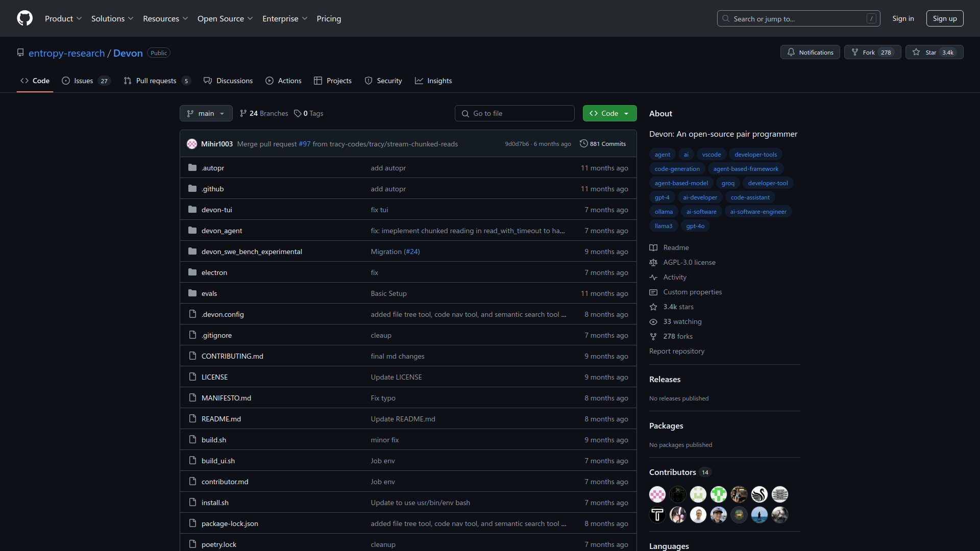Click the Report repository link
980x551 pixels.
[x=677, y=351]
